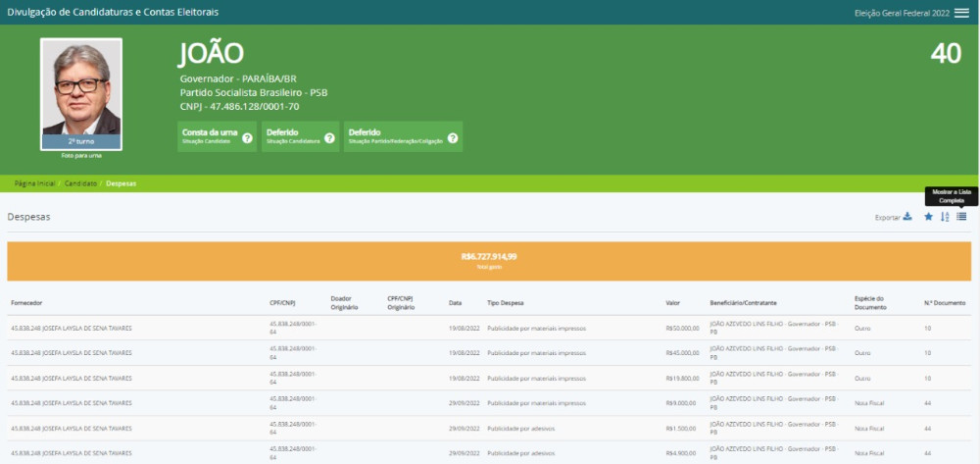Click the Divulgação de Candidaturas e Contas Eleitorais title
Viewport: 980px width, 464px height.
[113, 12]
